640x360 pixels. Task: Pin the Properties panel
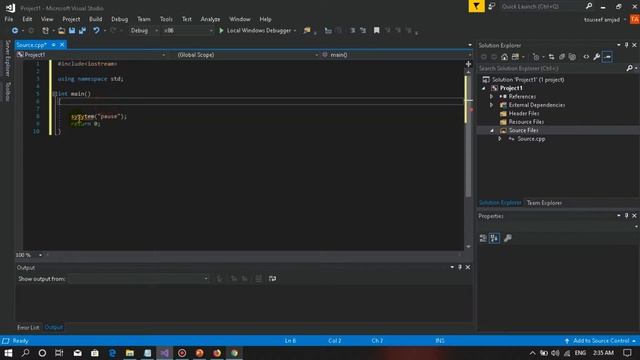(x=627, y=216)
